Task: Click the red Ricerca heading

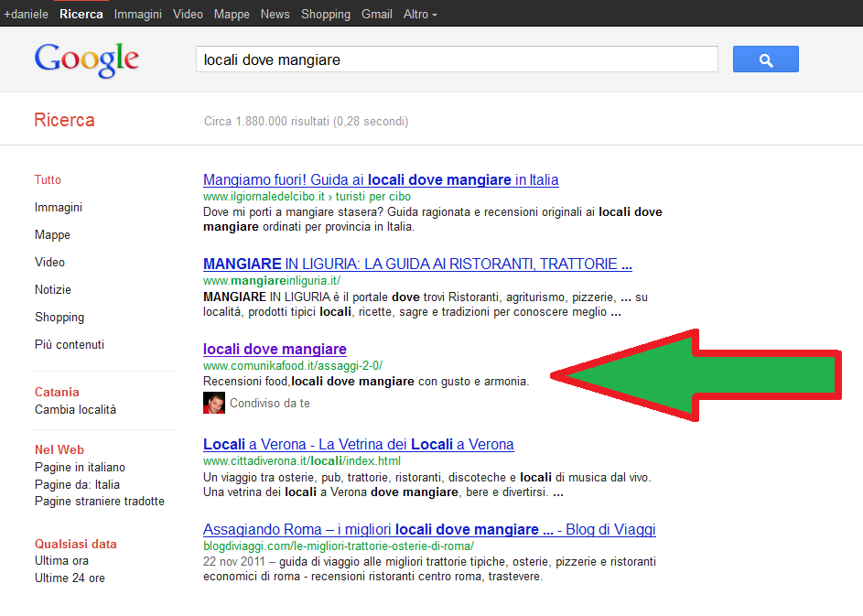Action: click(x=64, y=120)
